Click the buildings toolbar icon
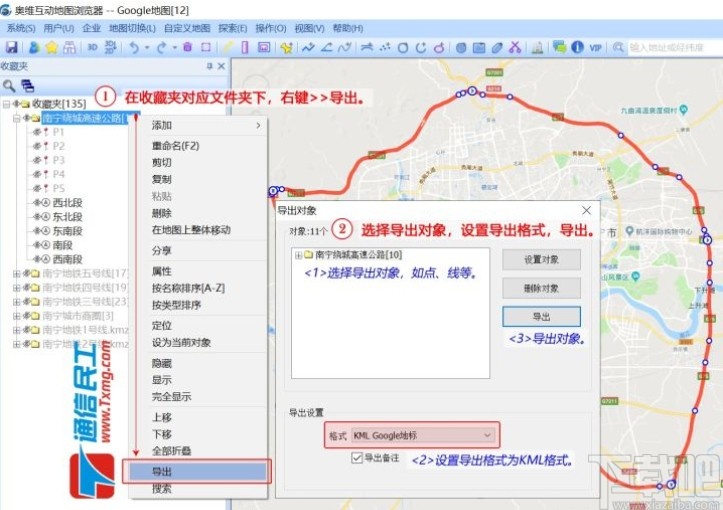Screen dimensions: 723x510 537,47
